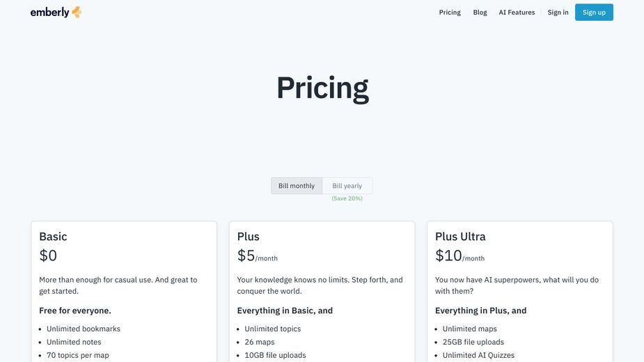Click the Basic plan title
The image size is (644, 362).
pos(53,237)
